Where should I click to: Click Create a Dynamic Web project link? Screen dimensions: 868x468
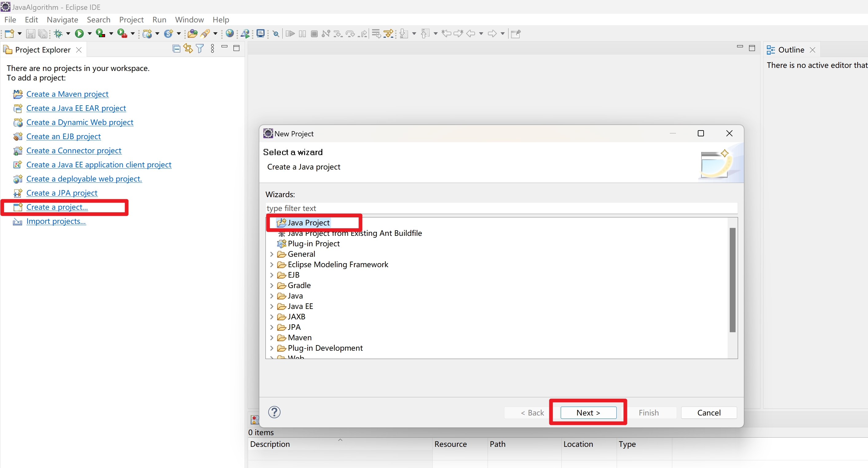[x=80, y=122]
